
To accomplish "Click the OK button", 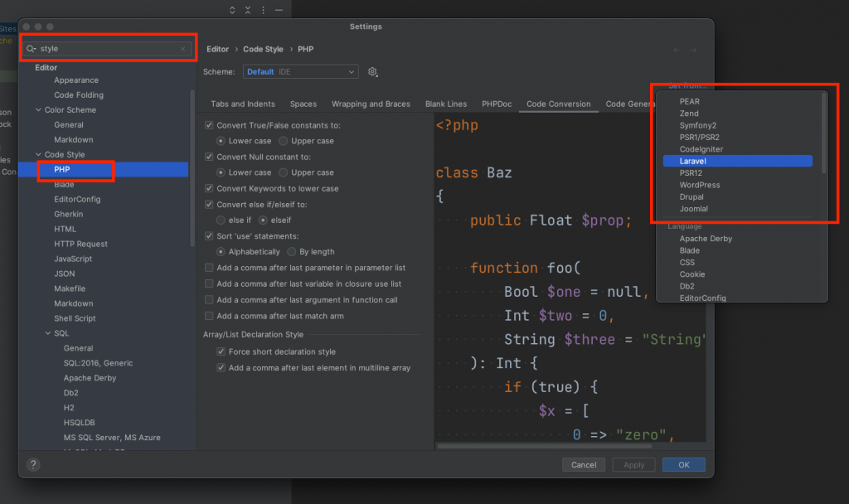I will [683, 465].
